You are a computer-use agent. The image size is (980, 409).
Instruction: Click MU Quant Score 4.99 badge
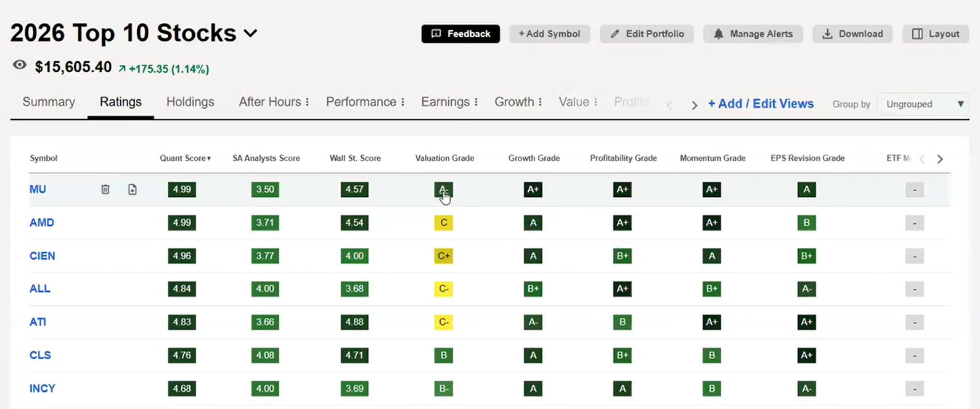click(182, 189)
